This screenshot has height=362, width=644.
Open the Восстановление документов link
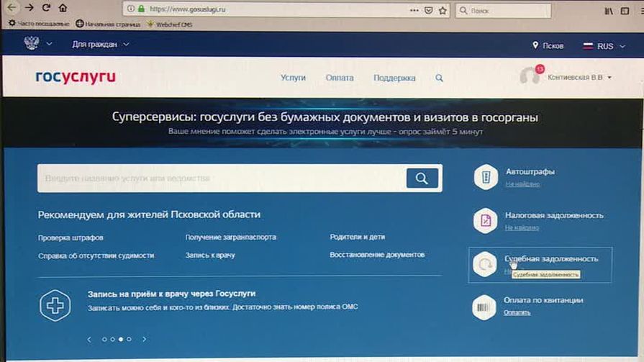[376, 255]
